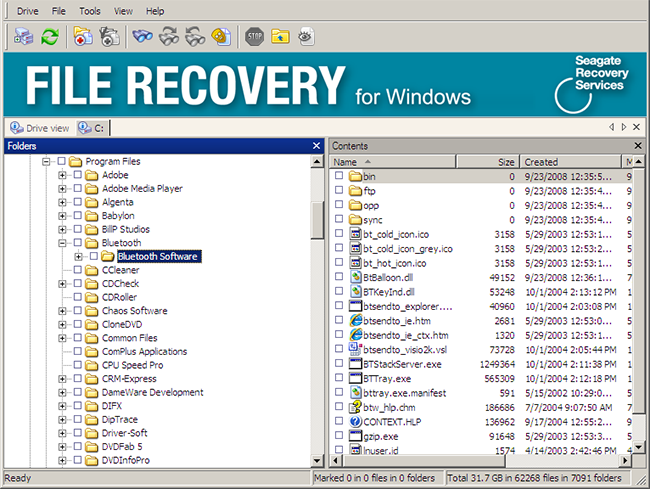Click the find previous binoculars icon

[x=195, y=37]
